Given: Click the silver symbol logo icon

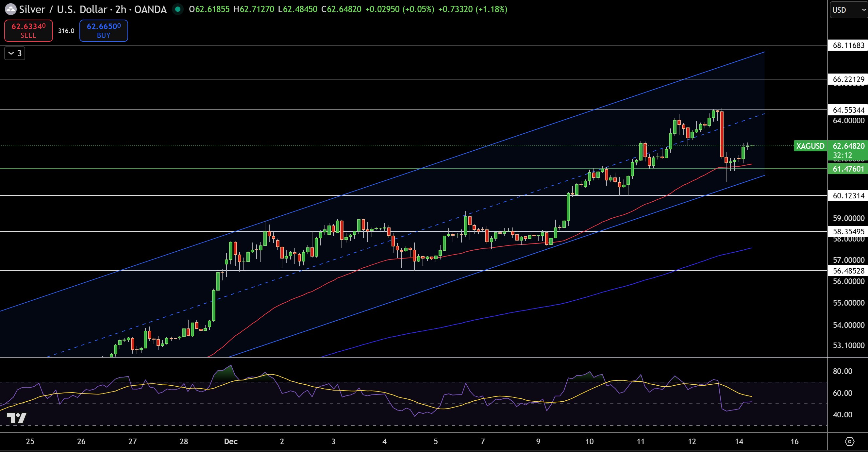Looking at the screenshot, I should [x=10, y=9].
